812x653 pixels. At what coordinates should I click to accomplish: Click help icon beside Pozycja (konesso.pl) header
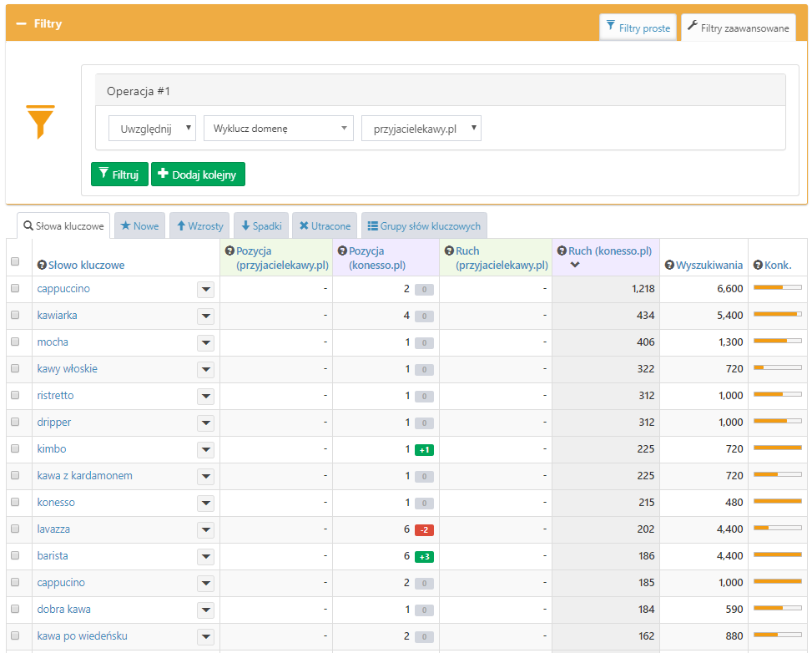(342, 251)
